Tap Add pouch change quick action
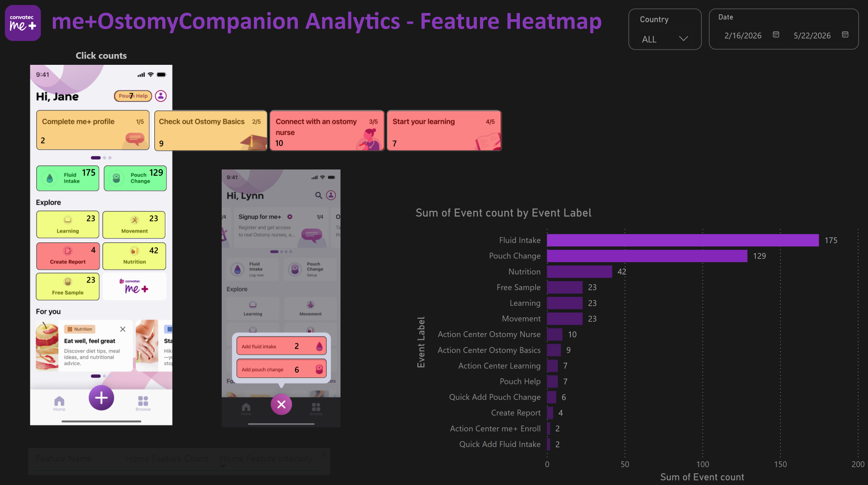 pos(282,369)
